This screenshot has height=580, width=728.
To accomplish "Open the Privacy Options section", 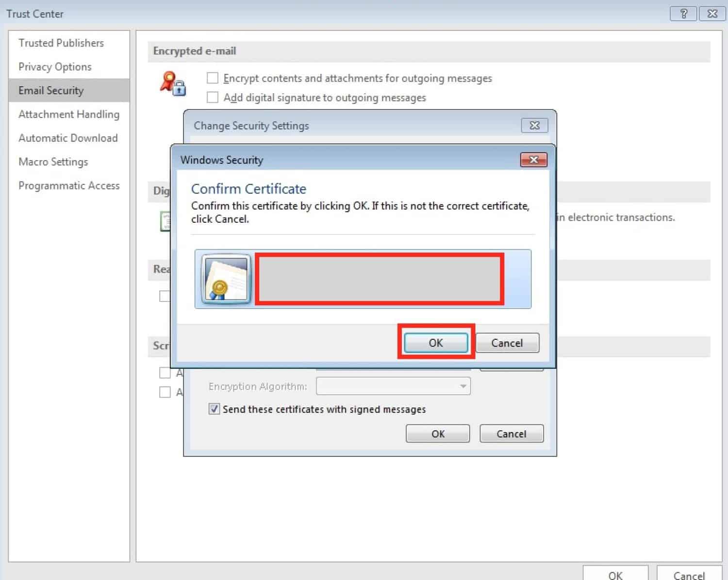I will [x=54, y=66].
